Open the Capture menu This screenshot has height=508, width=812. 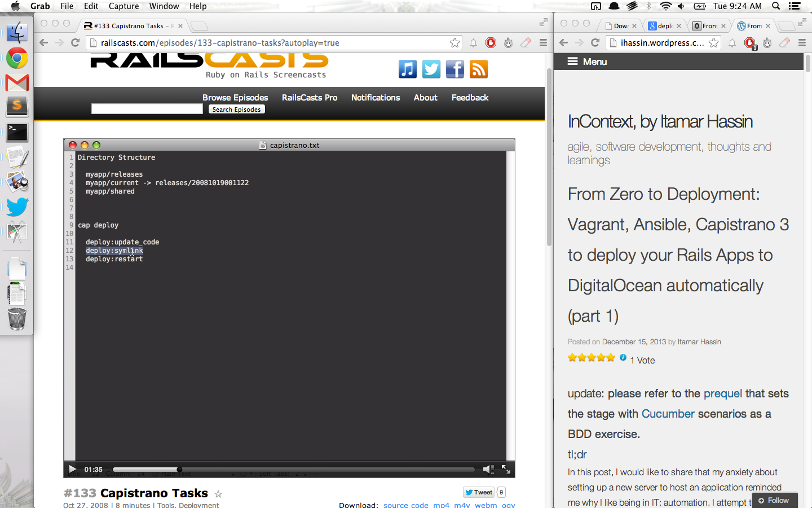(x=123, y=6)
